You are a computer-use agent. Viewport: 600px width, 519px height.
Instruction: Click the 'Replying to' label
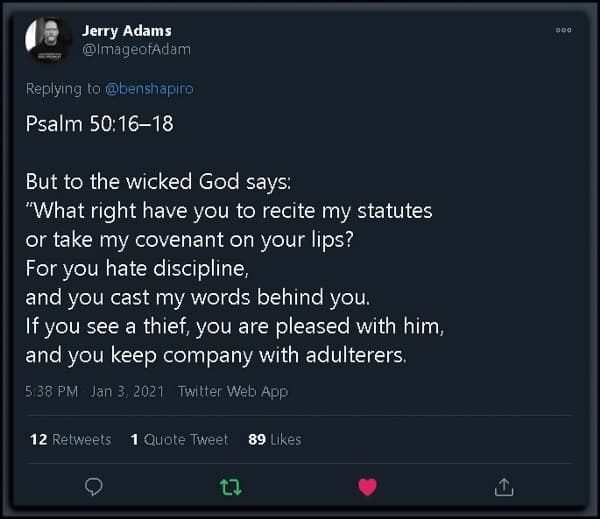pyautogui.click(x=63, y=89)
